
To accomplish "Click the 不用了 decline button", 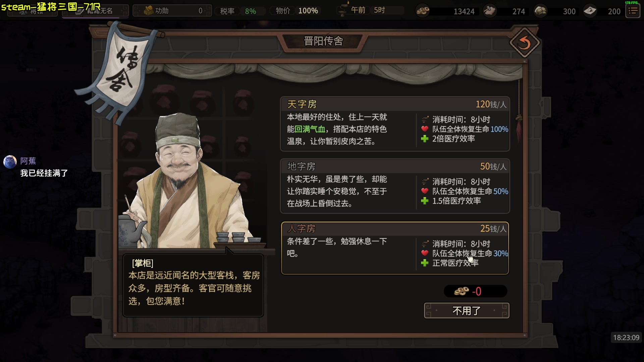I will pyautogui.click(x=467, y=311).
